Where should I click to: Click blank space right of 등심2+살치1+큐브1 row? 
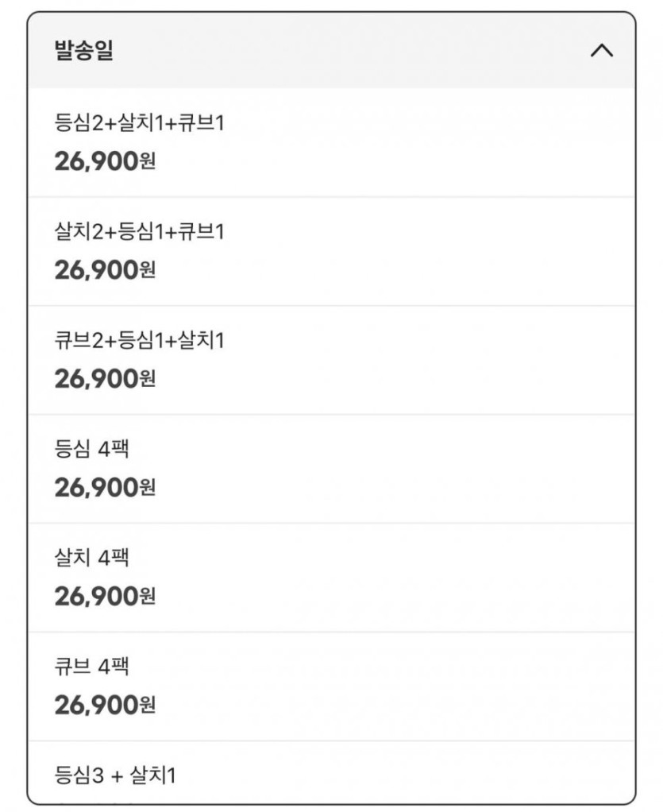point(437,142)
